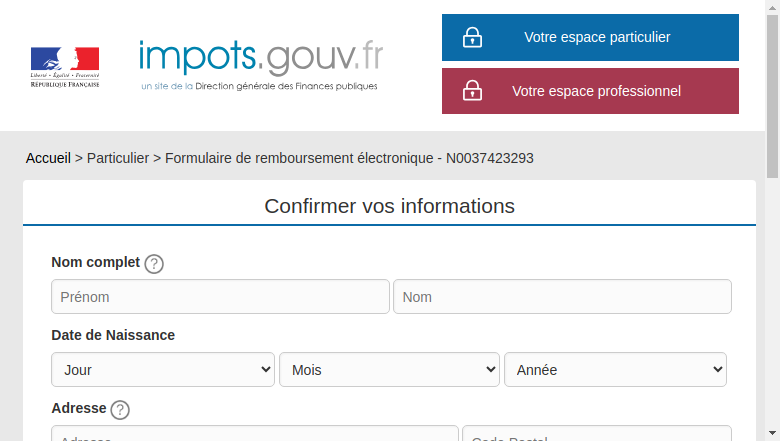Click the Prénom text field
Screen dimensions: 780x441
point(220,296)
